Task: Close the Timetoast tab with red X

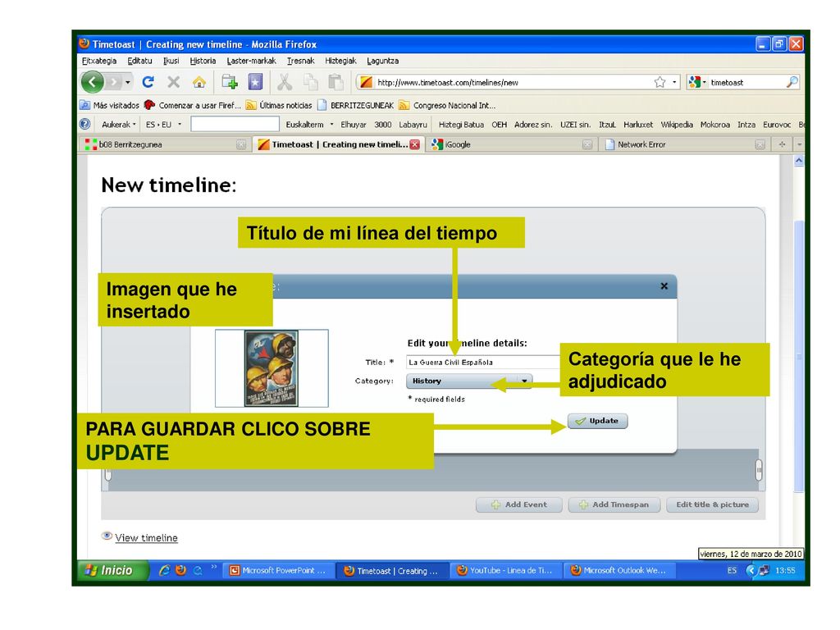Action: pos(414,144)
